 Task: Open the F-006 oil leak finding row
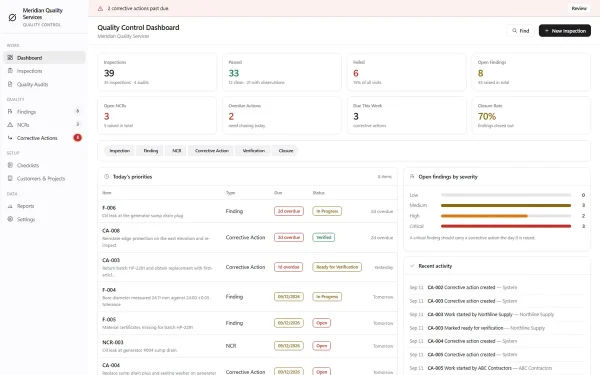coord(248,211)
